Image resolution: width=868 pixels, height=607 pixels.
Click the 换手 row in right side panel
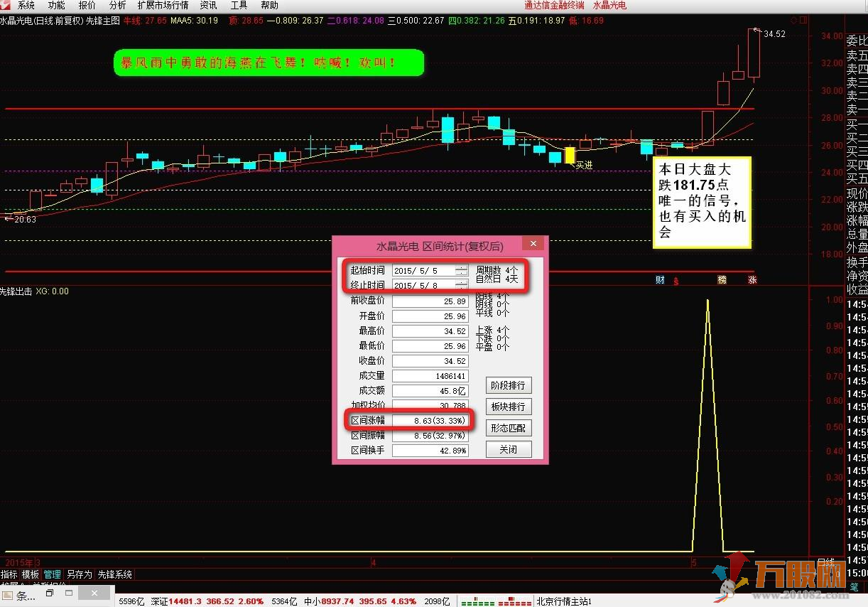[x=857, y=262]
